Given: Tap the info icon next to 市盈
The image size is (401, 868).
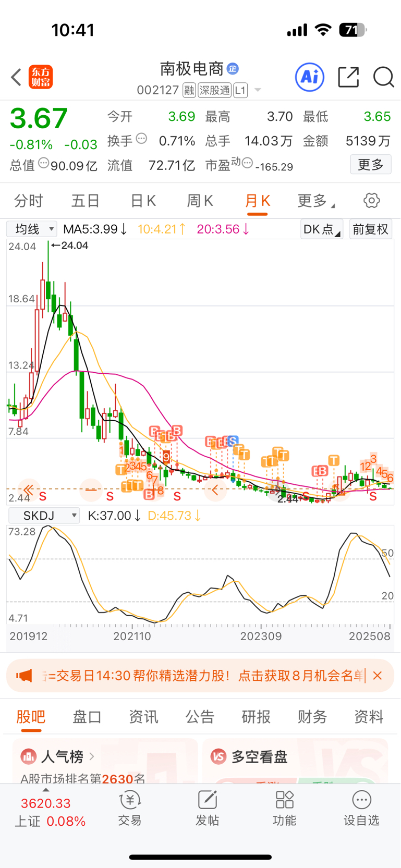Looking at the screenshot, I should [x=247, y=163].
